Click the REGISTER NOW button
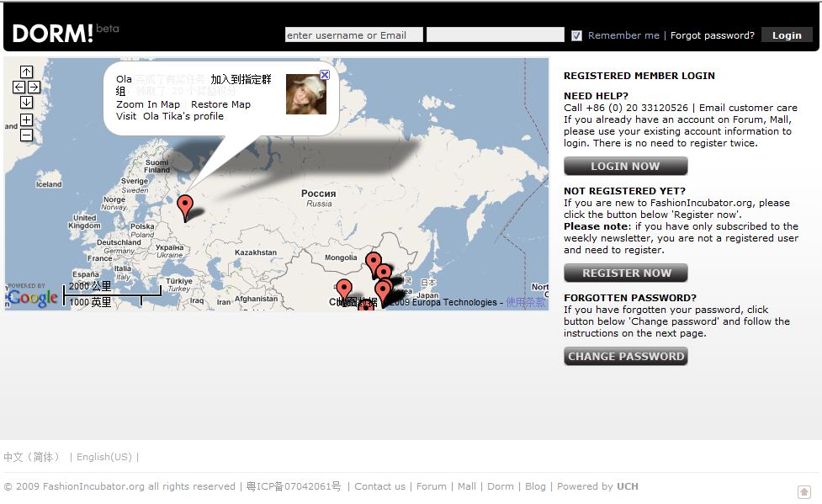 tap(625, 273)
